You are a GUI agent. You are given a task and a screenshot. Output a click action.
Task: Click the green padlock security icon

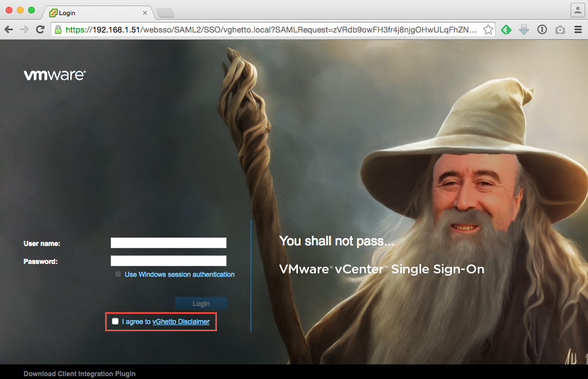58,30
